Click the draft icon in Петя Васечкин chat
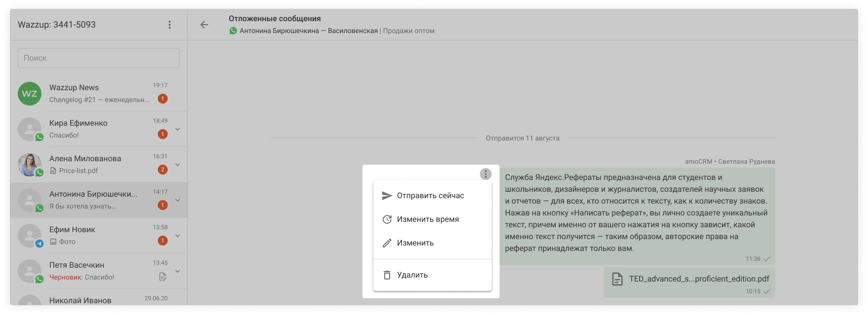Screen dimensions: 868x316 pyautogui.click(x=163, y=277)
